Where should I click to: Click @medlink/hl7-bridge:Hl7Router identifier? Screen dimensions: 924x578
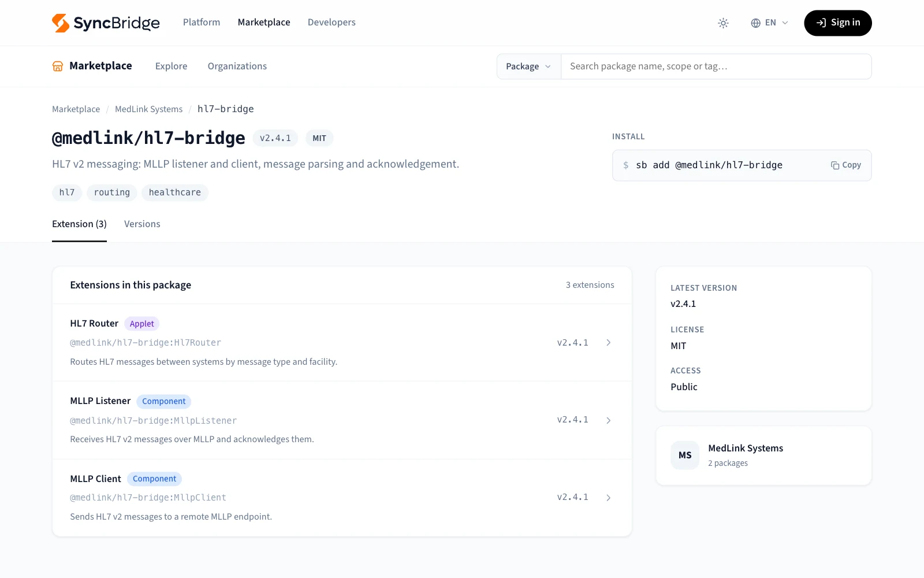146,343
